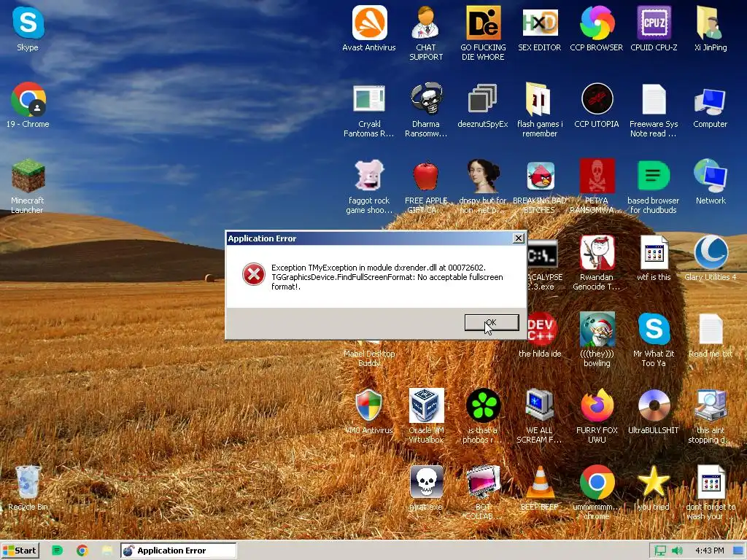Click the 'is that a phobos r...' icon
The height and width of the screenshot is (560, 747).
[483, 405]
